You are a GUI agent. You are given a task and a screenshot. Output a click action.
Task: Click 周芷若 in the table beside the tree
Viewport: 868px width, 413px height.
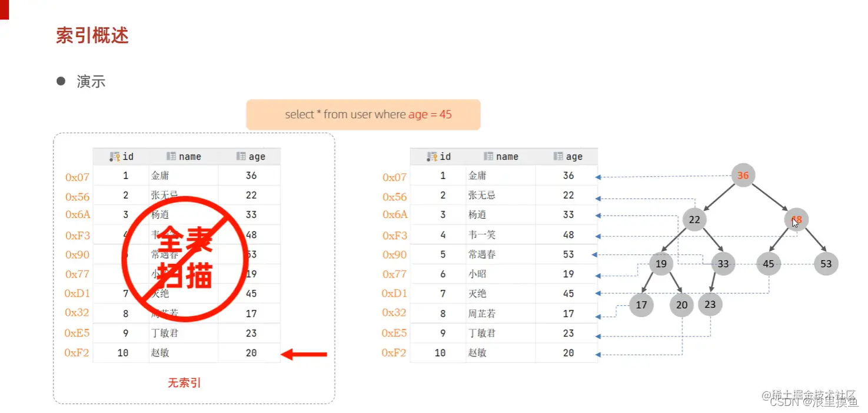click(481, 313)
